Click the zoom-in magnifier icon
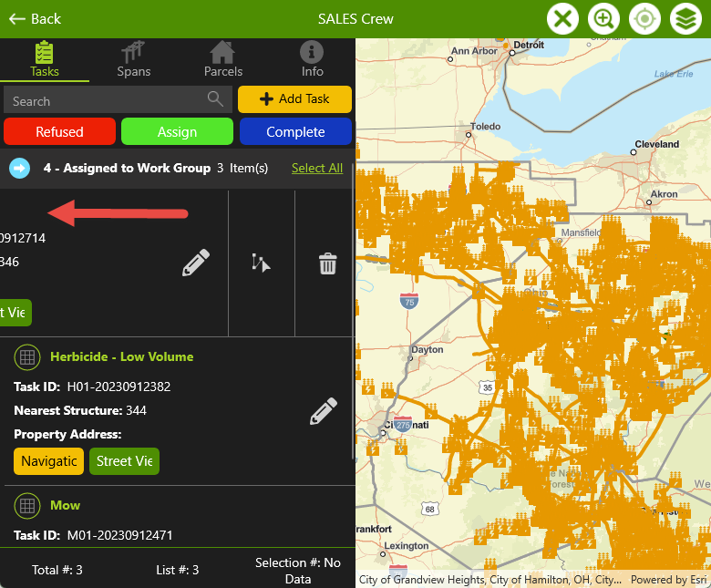711x588 pixels. coord(603,18)
